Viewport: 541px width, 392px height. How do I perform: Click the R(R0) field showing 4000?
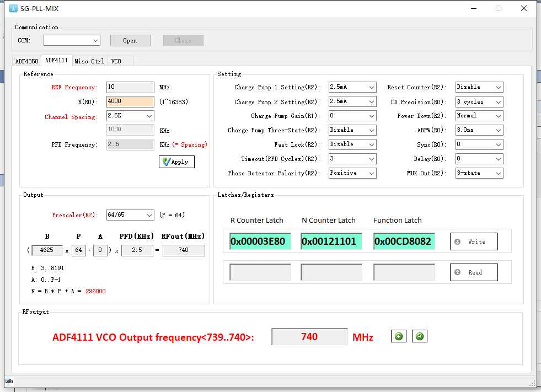[x=130, y=101]
